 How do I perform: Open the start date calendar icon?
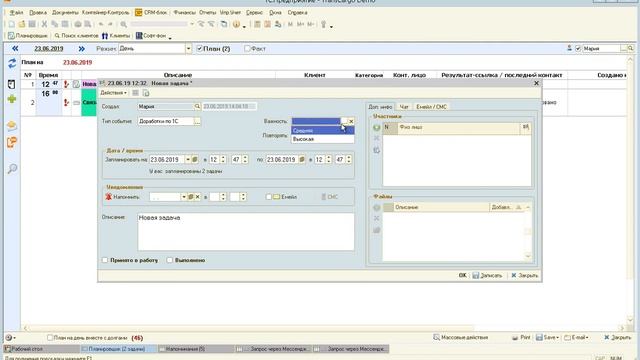point(195,160)
